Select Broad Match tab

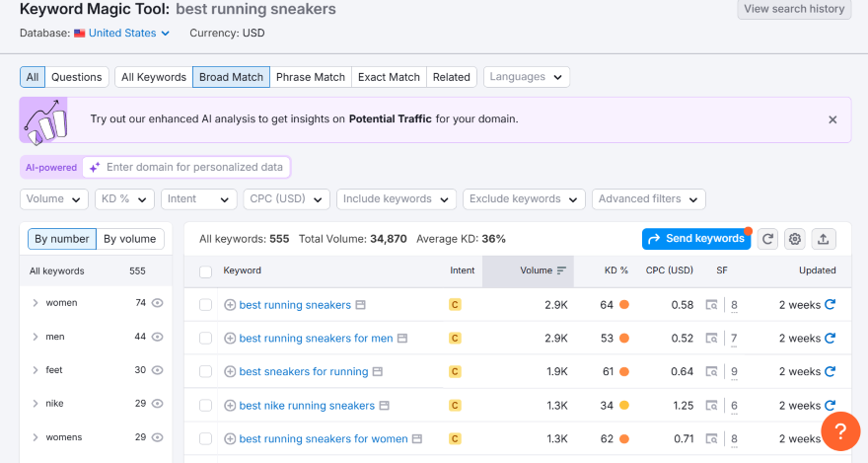click(x=231, y=77)
